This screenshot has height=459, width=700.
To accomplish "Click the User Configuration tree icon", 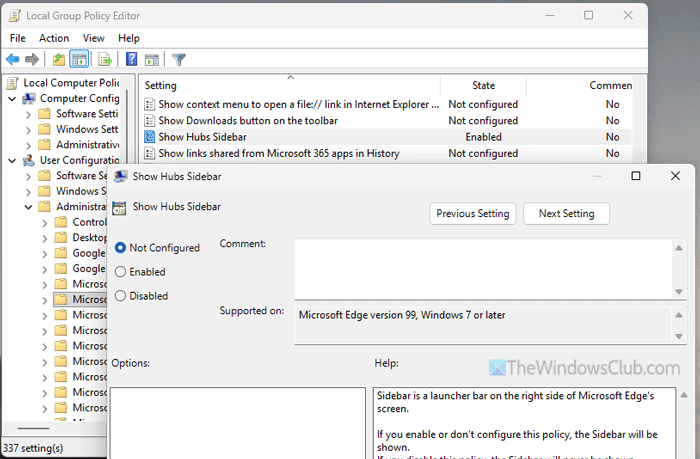I will tap(29, 160).
